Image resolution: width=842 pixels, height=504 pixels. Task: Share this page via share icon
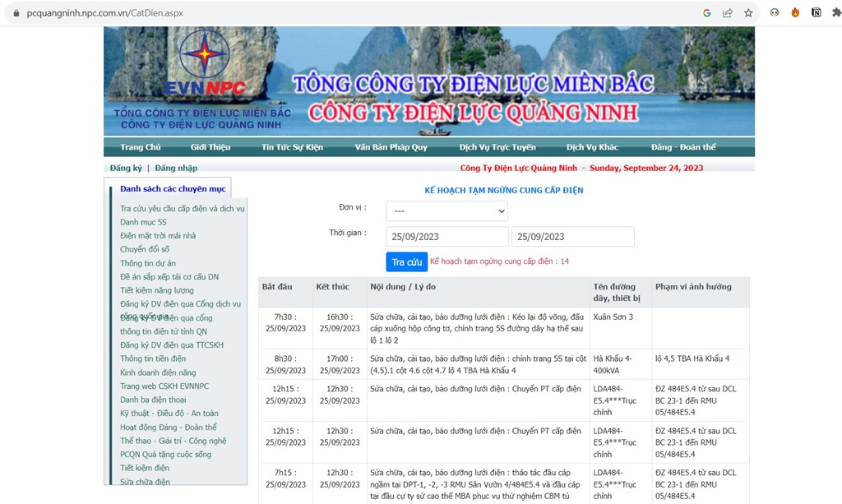click(x=728, y=13)
